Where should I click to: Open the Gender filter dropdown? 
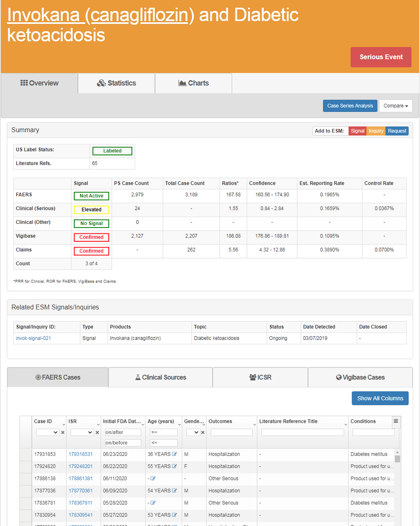point(193,432)
